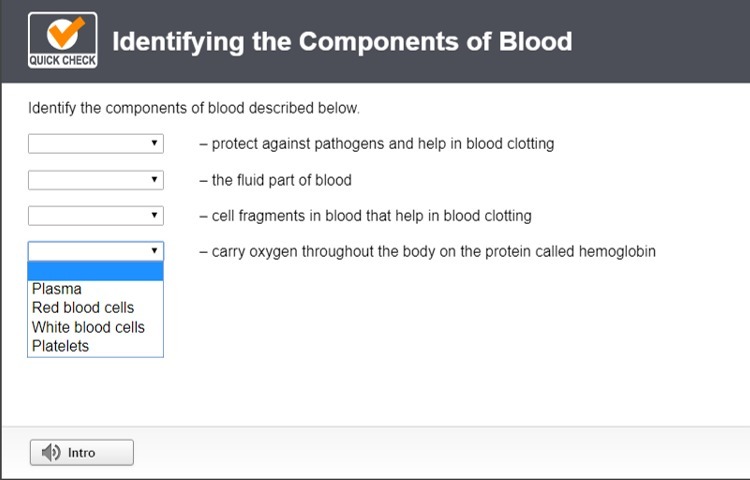750x480 pixels.
Task: Click the carry oxygen hemoglobin description
Action: pos(433,252)
